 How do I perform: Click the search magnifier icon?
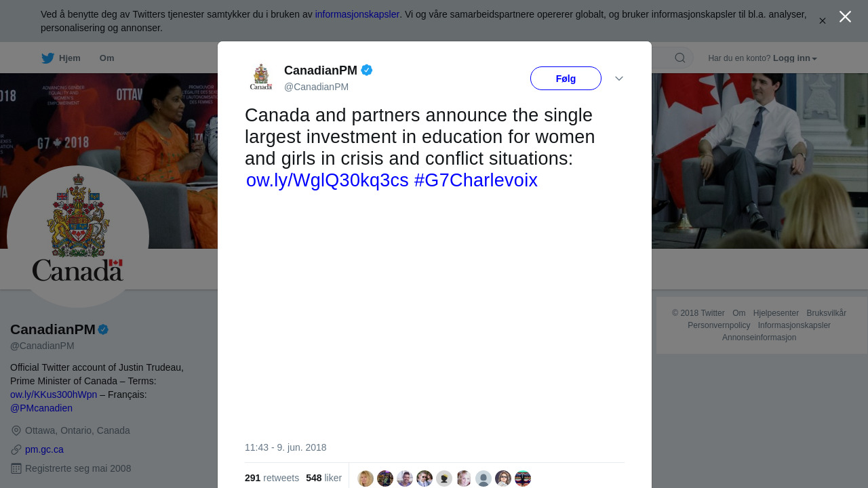(679, 58)
